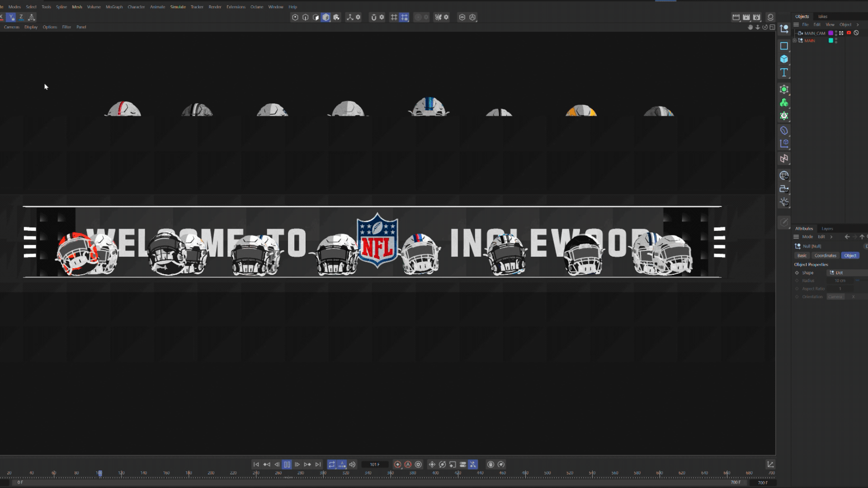Jump to the next keyframe

pos(307,465)
